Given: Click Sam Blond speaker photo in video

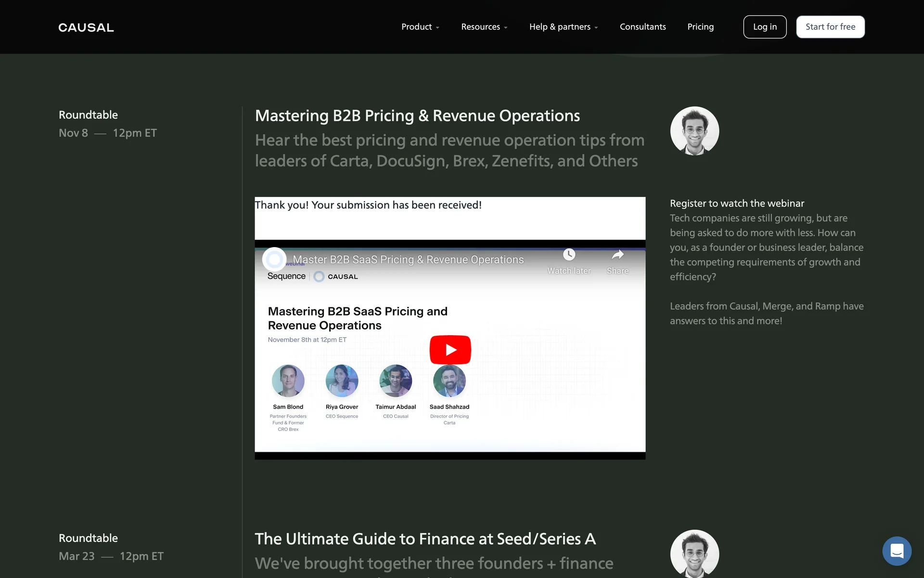Looking at the screenshot, I should click(288, 381).
